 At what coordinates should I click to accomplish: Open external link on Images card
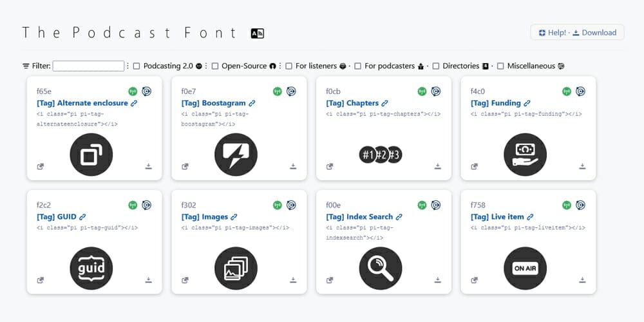[185, 280]
